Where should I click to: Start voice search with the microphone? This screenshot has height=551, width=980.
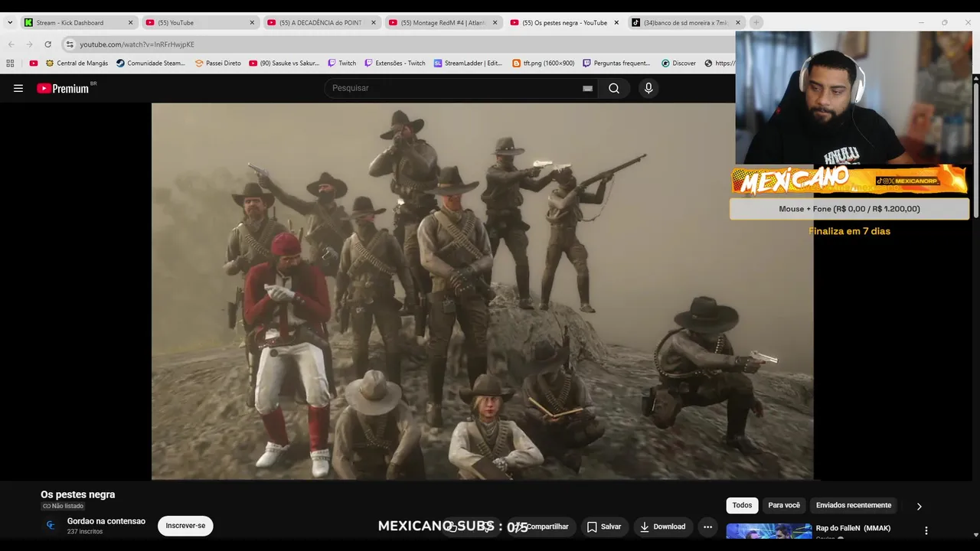click(648, 88)
